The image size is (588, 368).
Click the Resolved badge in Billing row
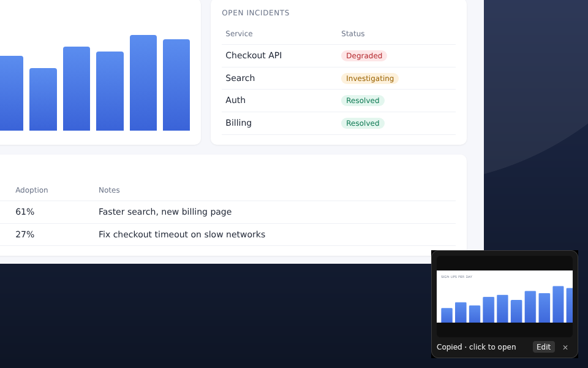click(363, 123)
